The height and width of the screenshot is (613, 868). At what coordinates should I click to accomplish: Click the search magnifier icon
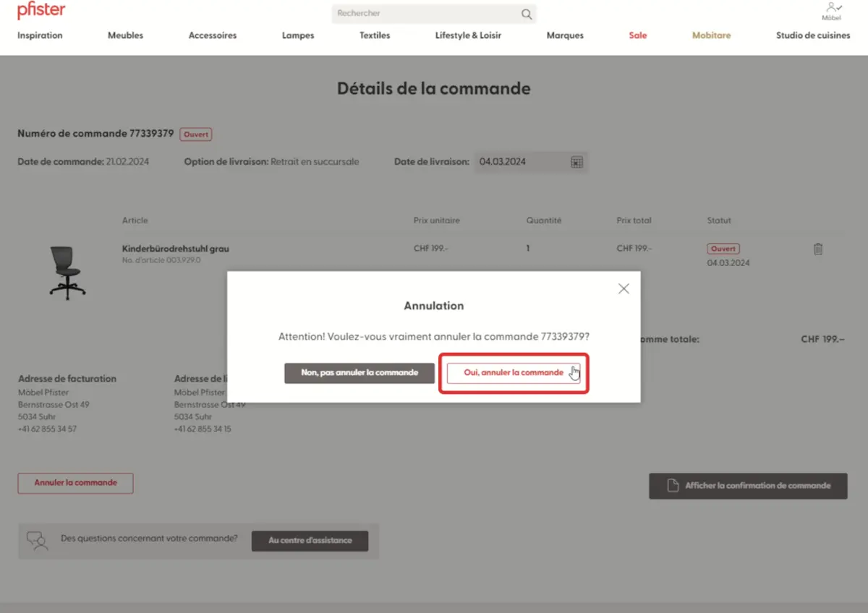pos(526,14)
